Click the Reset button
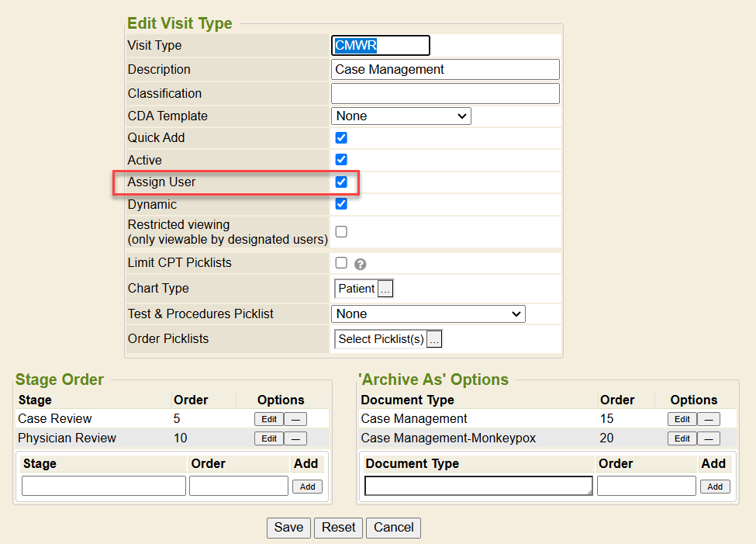756x544 pixels. (x=338, y=528)
